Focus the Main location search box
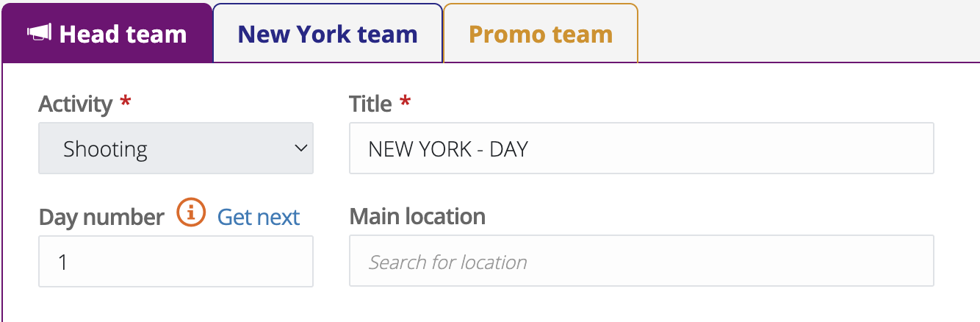 click(x=641, y=261)
